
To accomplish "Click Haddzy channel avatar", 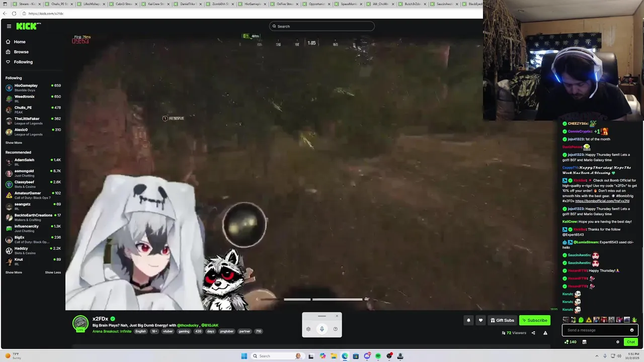I will point(9,250).
